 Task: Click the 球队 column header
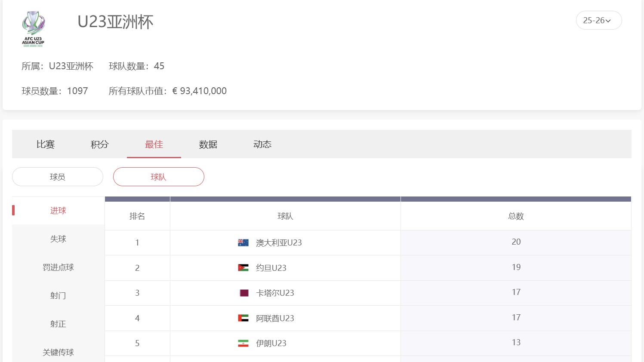[285, 216]
